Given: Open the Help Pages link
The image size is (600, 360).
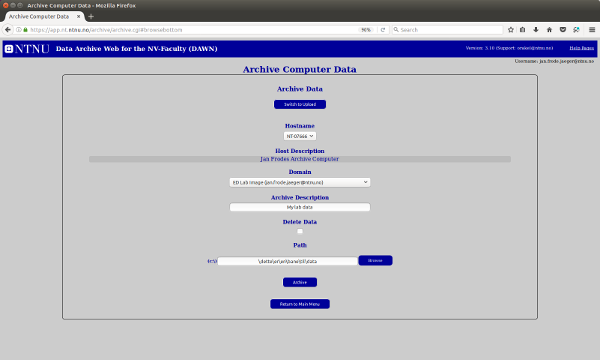Looking at the screenshot, I should point(581,48).
